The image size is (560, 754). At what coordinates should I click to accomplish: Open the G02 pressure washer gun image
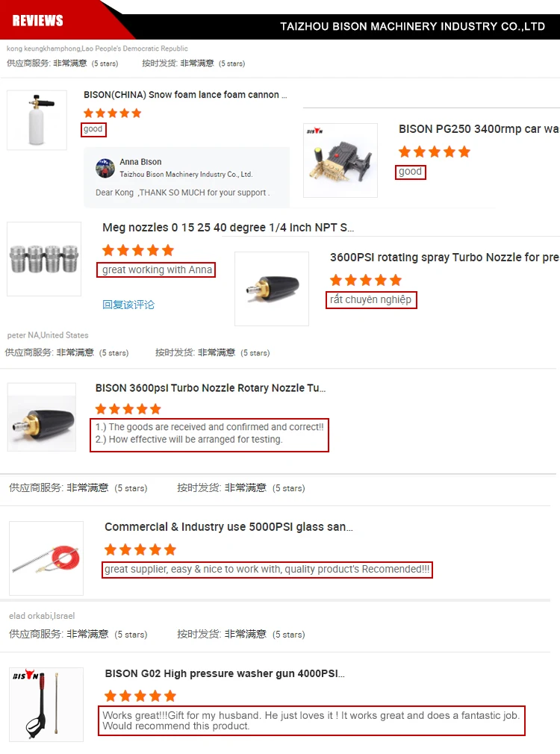tap(46, 705)
